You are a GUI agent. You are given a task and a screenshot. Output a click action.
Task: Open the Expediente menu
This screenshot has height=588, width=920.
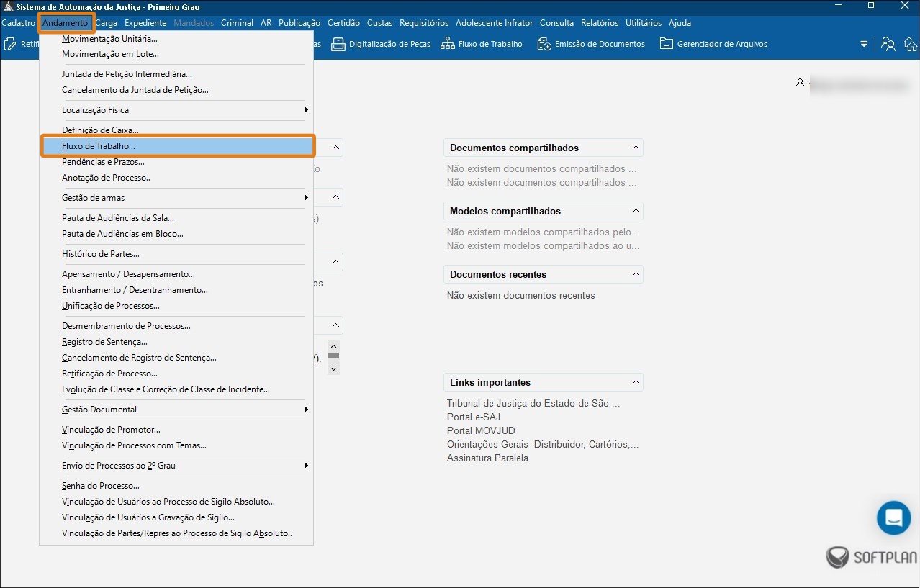(x=145, y=23)
